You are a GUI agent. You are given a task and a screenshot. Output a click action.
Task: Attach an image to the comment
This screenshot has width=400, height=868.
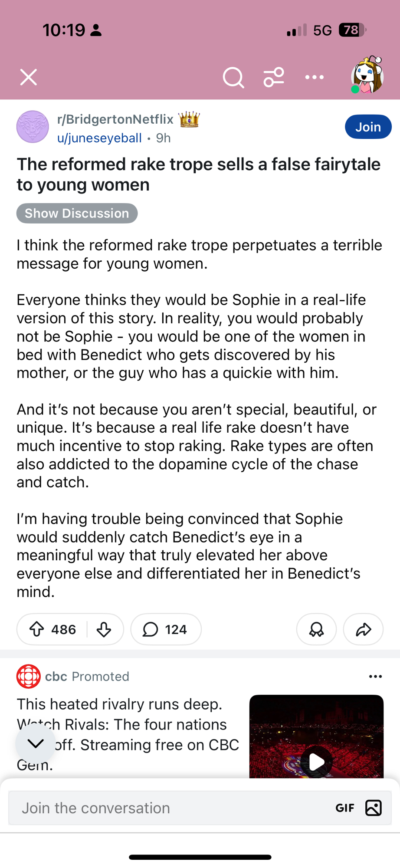point(373,808)
